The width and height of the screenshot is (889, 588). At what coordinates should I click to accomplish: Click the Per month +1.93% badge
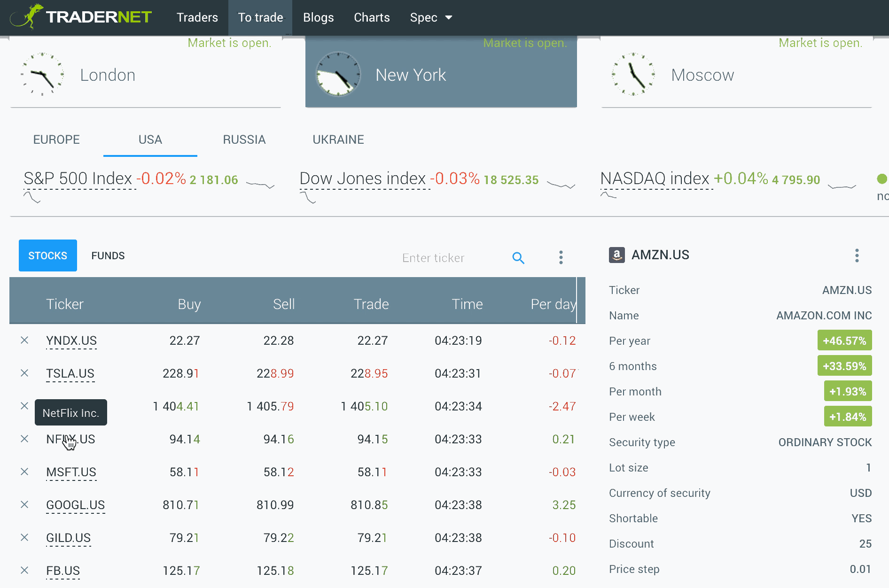[848, 391]
